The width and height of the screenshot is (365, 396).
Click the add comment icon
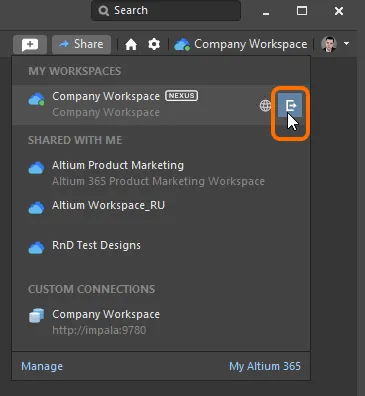[x=30, y=44]
